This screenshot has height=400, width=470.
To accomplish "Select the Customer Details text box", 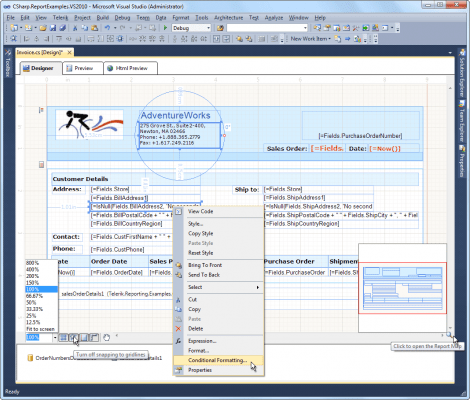I will click(235, 179).
